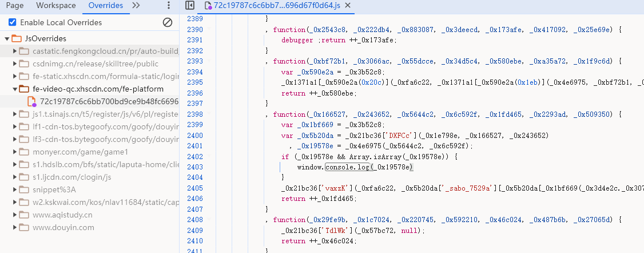Switch to the Page tab
Screen dimensions: 644x253
pyautogui.click(x=15, y=5)
